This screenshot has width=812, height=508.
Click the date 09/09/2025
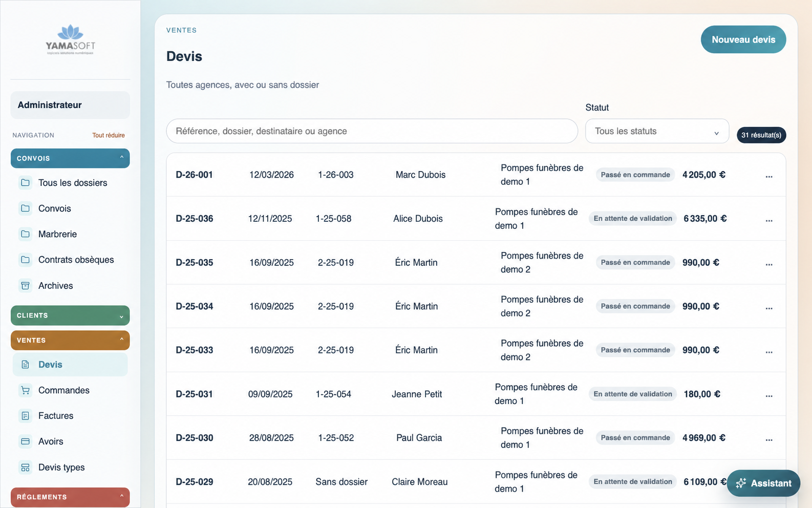(270, 394)
